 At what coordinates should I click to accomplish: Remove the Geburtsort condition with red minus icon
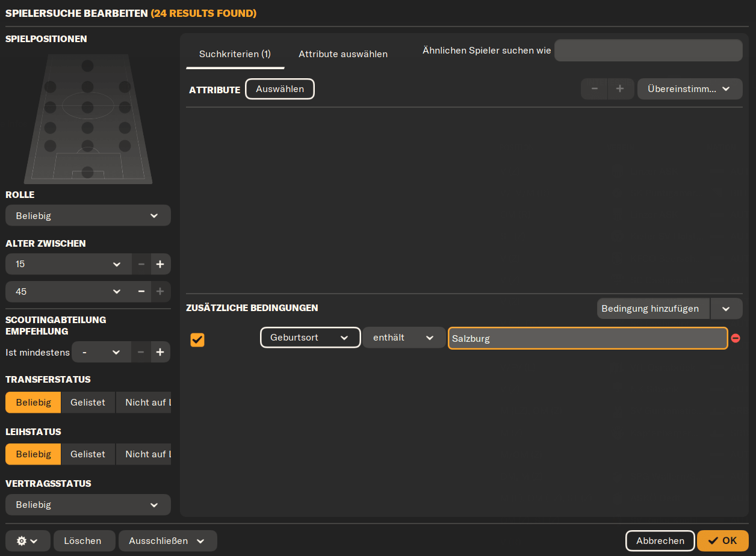(736, 338)
